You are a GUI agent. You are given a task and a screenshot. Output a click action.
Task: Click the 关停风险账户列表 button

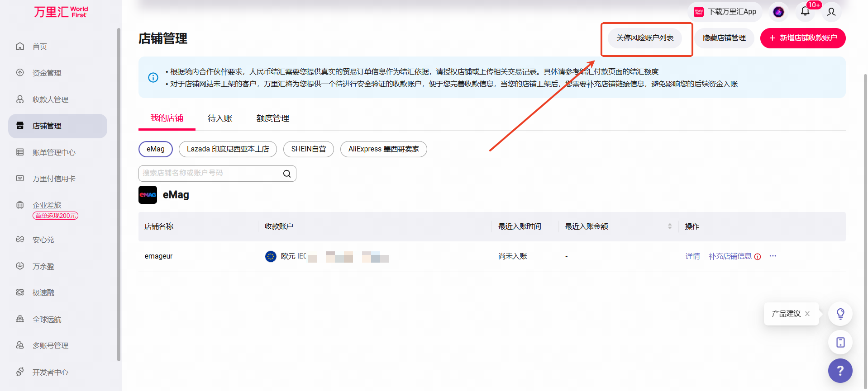coord(645,38)
